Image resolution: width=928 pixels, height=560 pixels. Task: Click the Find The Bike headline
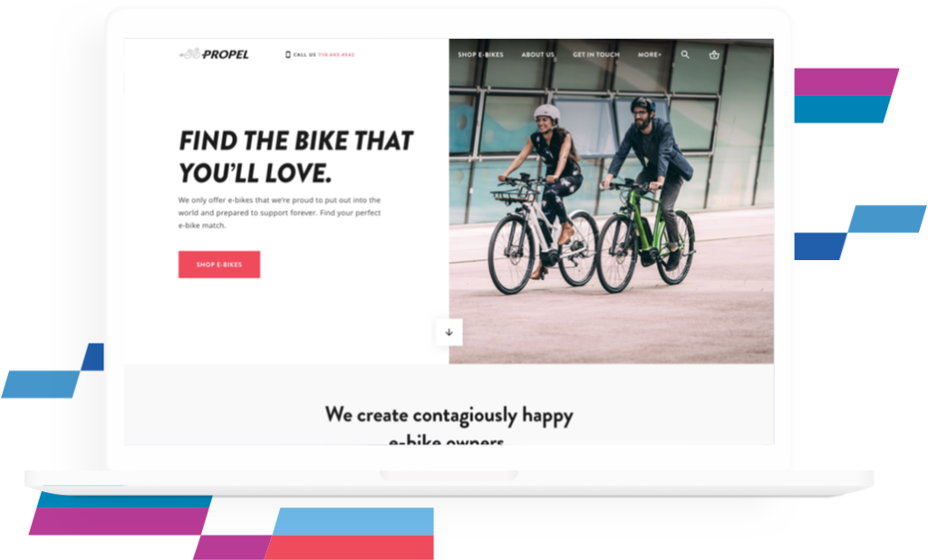click(296, 157)
